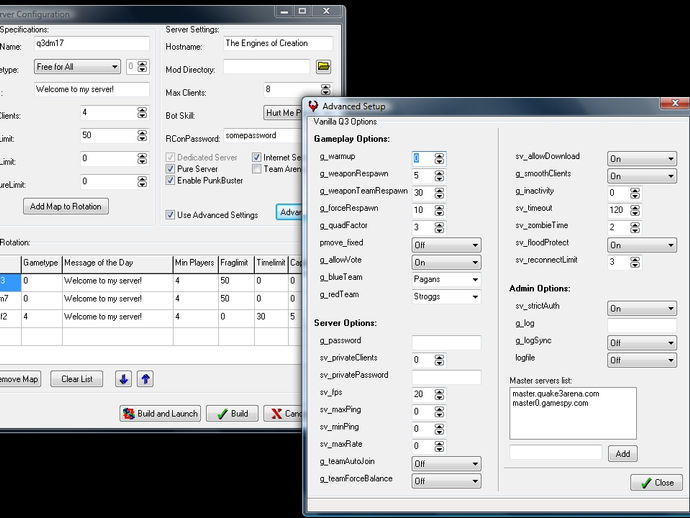Open logfile dropdown
The height and width of the screenshot is (518, 690).
[x=642, y=360]
